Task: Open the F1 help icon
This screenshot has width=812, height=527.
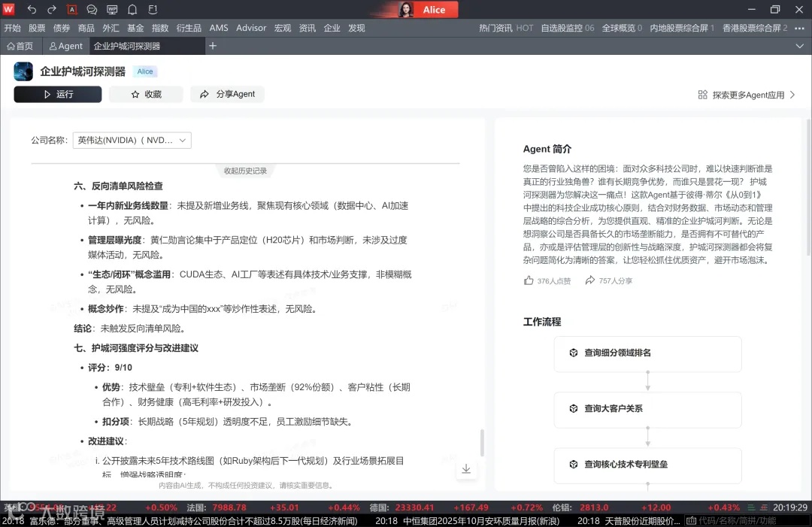Action: click(153, 10)
